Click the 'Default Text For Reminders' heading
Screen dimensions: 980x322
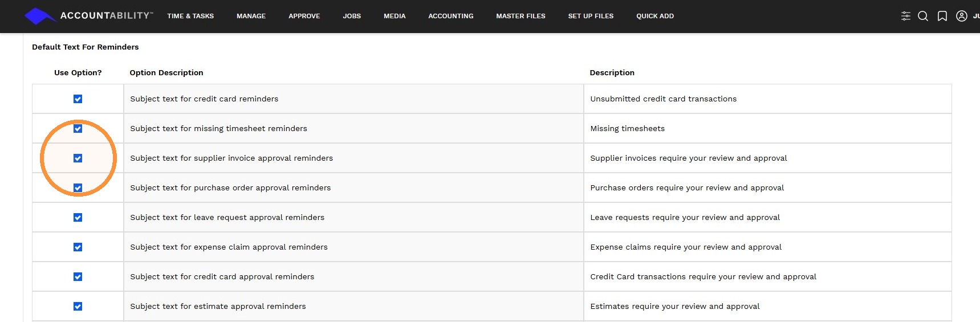(86, 47)
